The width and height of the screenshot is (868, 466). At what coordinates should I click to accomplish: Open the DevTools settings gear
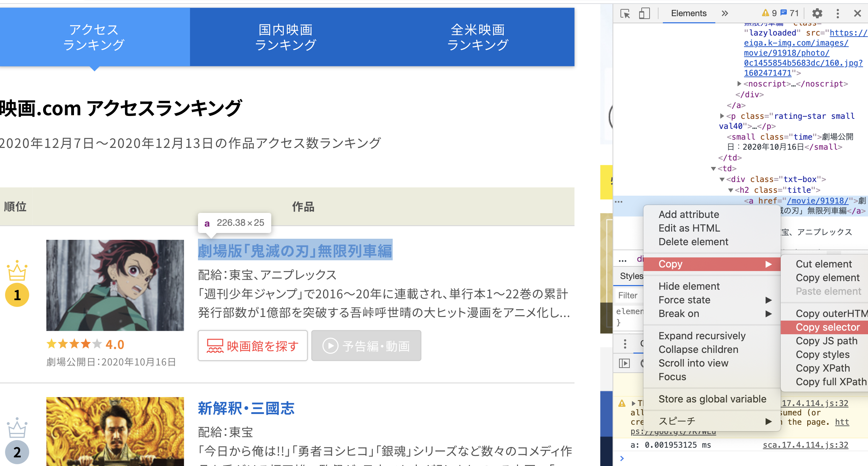[817, 14]
